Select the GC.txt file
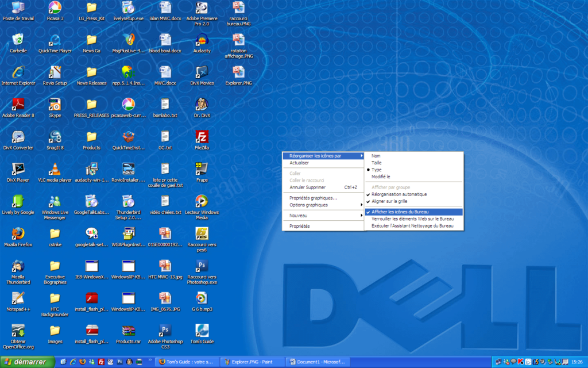Image resolution: width=588 pixels, height=368 pixels. pyautogui.click(x=165, y=140)
